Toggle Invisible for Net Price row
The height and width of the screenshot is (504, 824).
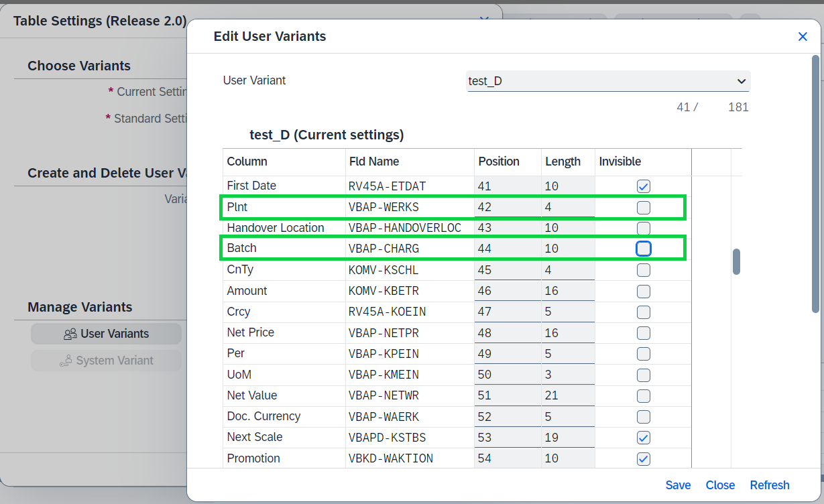(x=644, y=332)
